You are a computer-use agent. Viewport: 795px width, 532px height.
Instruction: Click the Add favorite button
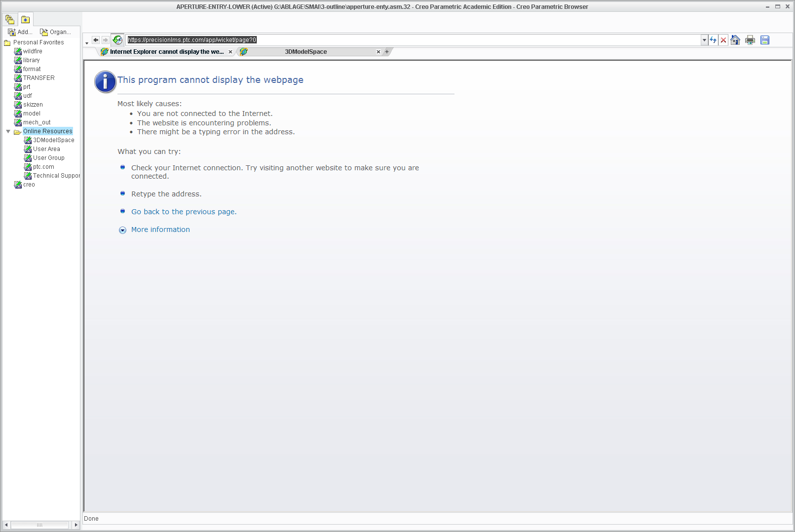click(20, 32)
